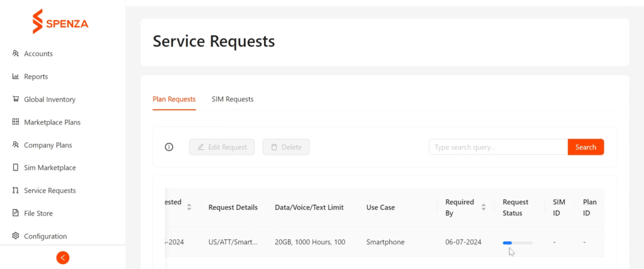Click the Edit Request button
The width and height of the screenshot is (644, 269).
pos(222,147)
